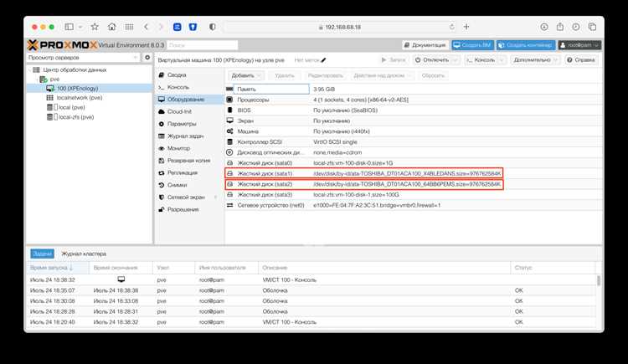Switch to the Задачи tasks tab
Image resolution: width=628 pixels, height=364 pixels.
click(42, 254)
